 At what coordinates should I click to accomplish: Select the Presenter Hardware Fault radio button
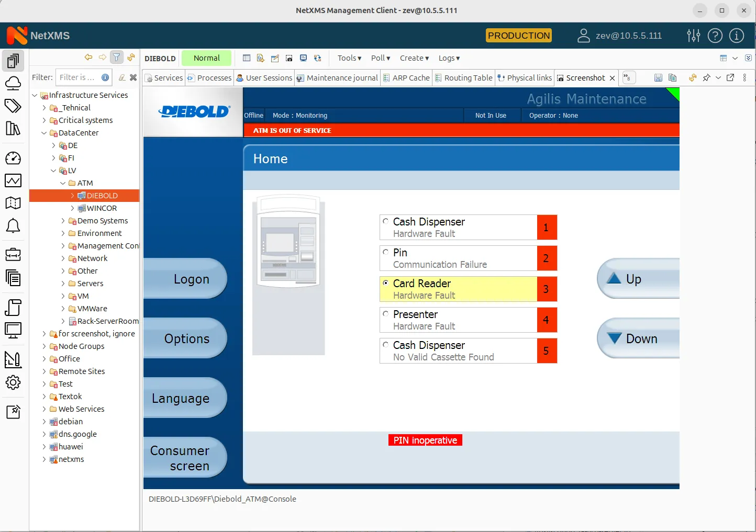click(x=386, y=313)
